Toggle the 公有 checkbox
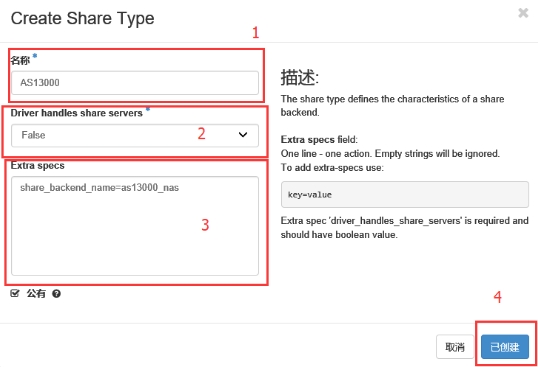 pos(15,293)
